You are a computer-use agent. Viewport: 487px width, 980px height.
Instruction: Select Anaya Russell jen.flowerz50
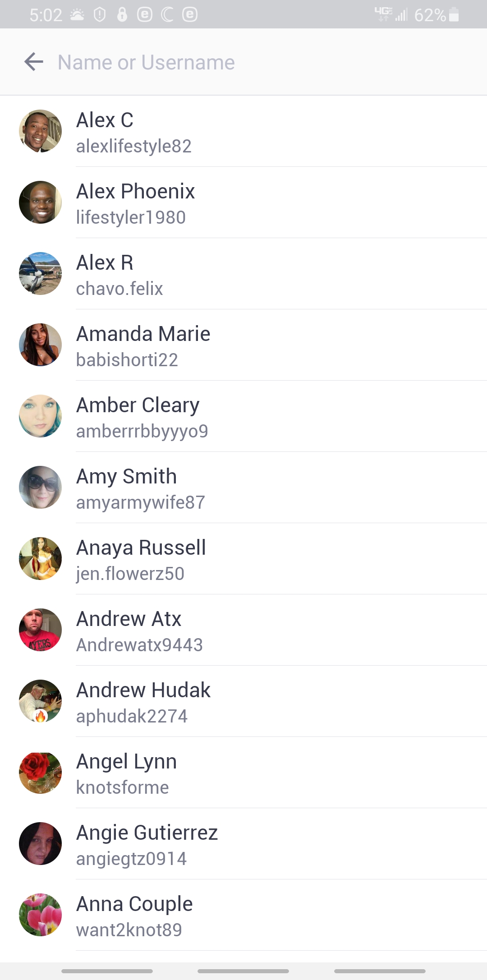coord(243,559)
